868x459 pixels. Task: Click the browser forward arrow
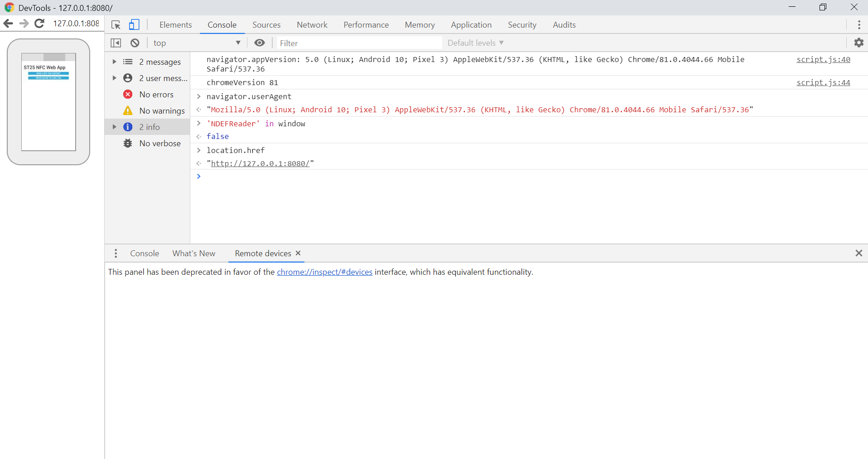[24, 24]
